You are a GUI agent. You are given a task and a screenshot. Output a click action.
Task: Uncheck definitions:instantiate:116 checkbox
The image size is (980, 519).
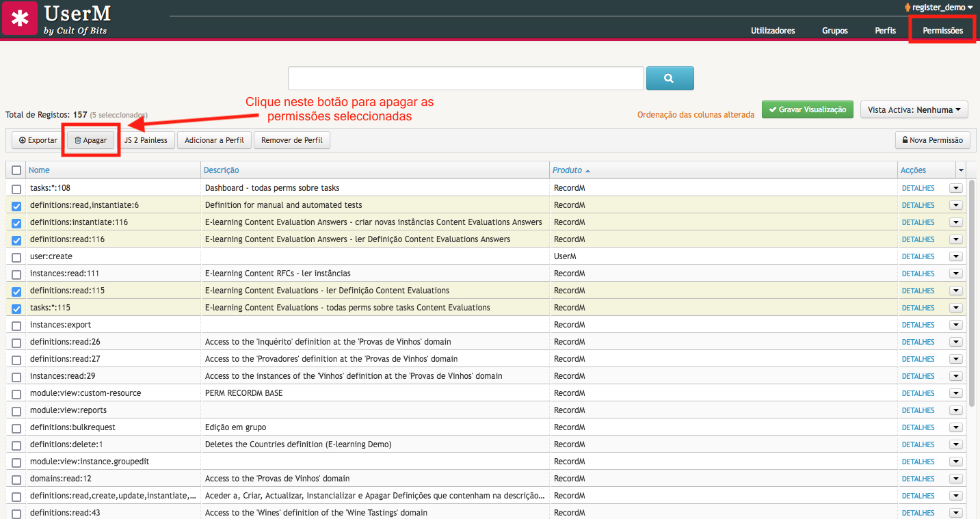point(16,223)
